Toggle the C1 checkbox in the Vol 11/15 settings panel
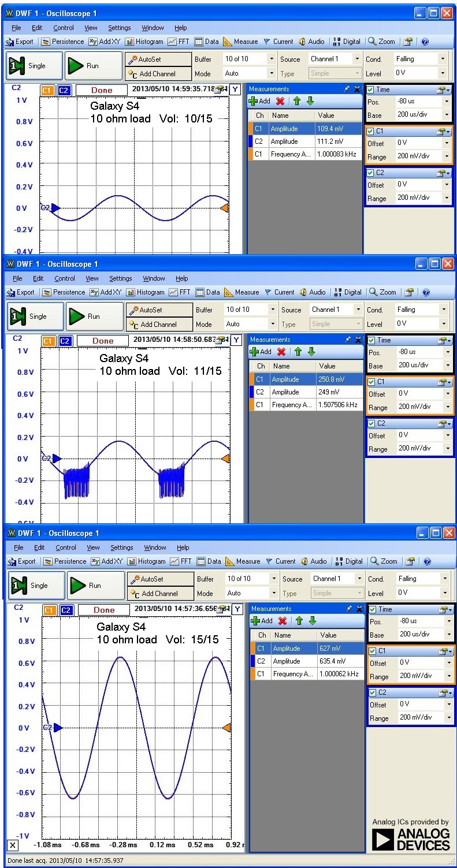Screen dimensions: 457x868 click(x=372, y=382)
